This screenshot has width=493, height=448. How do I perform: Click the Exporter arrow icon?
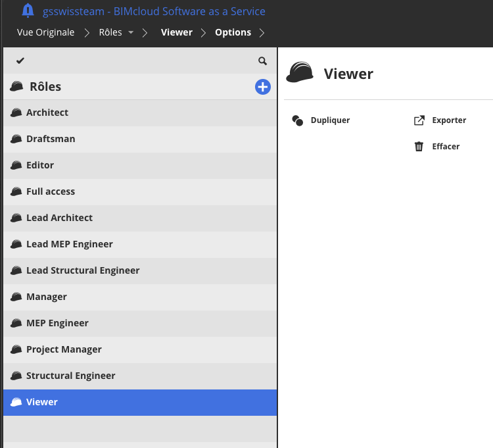419,120
